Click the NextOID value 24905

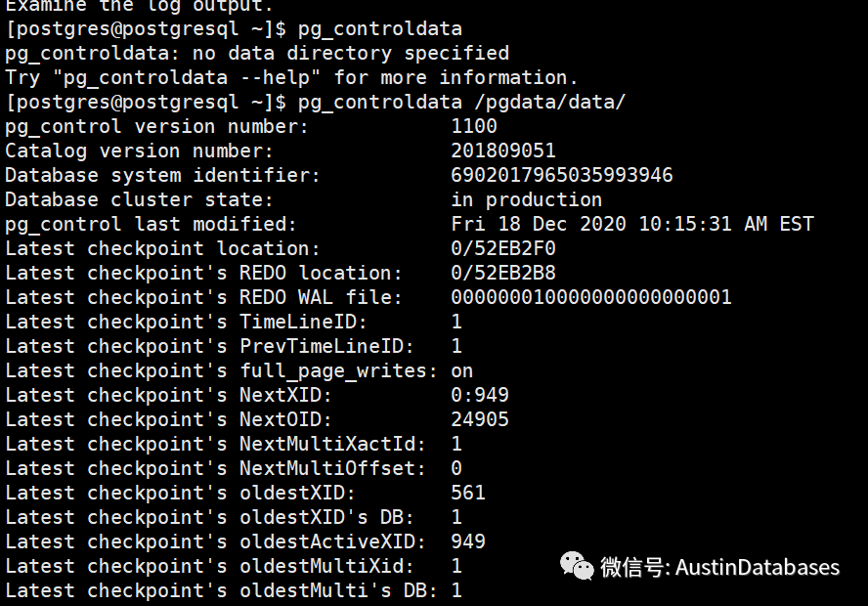pos(480,419)
